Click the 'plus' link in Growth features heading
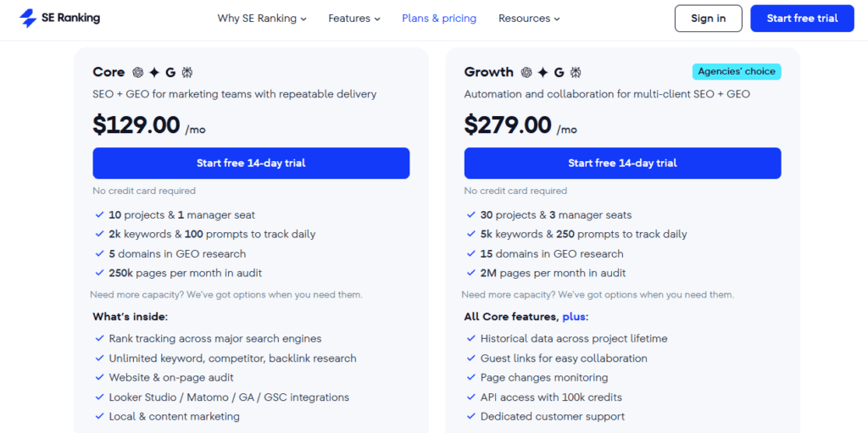This screenshot has height=433, width=868. 574,317
